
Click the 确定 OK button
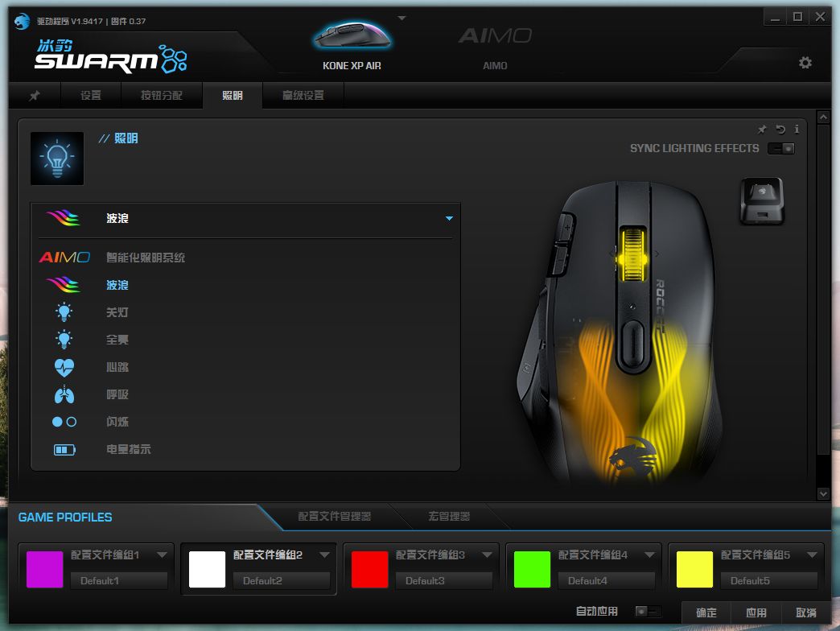pos(706,612)
